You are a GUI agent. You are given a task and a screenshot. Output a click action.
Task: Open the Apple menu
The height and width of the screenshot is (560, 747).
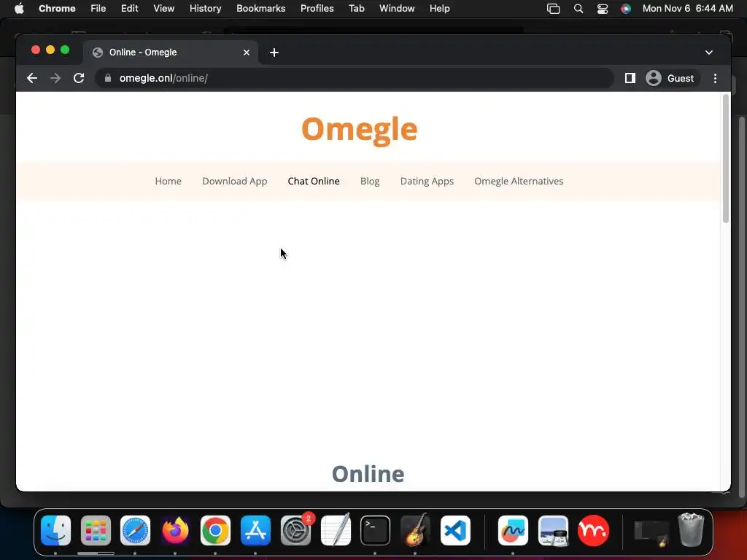click(19, 9)
